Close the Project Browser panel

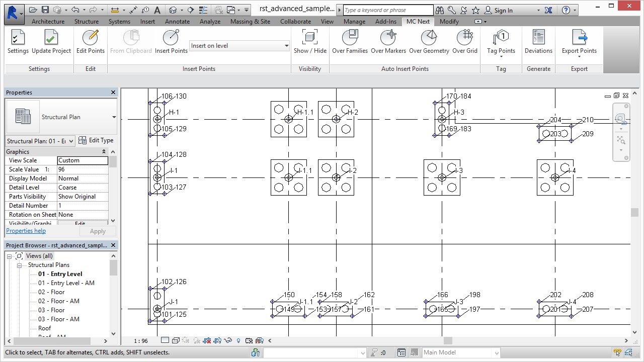click(113, 245)
